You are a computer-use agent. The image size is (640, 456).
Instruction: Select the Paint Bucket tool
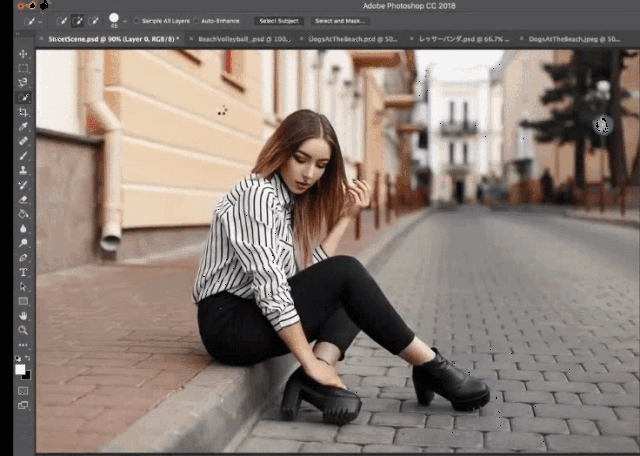coord(23,214)
